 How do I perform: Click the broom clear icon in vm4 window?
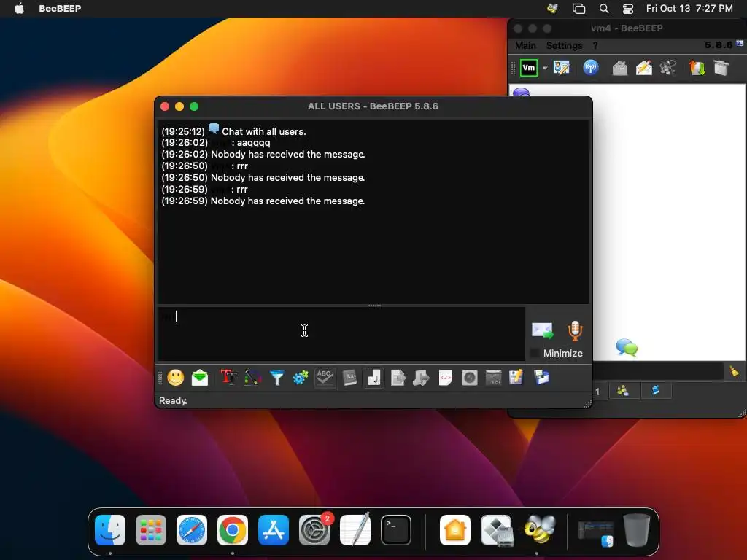[735, 371]
